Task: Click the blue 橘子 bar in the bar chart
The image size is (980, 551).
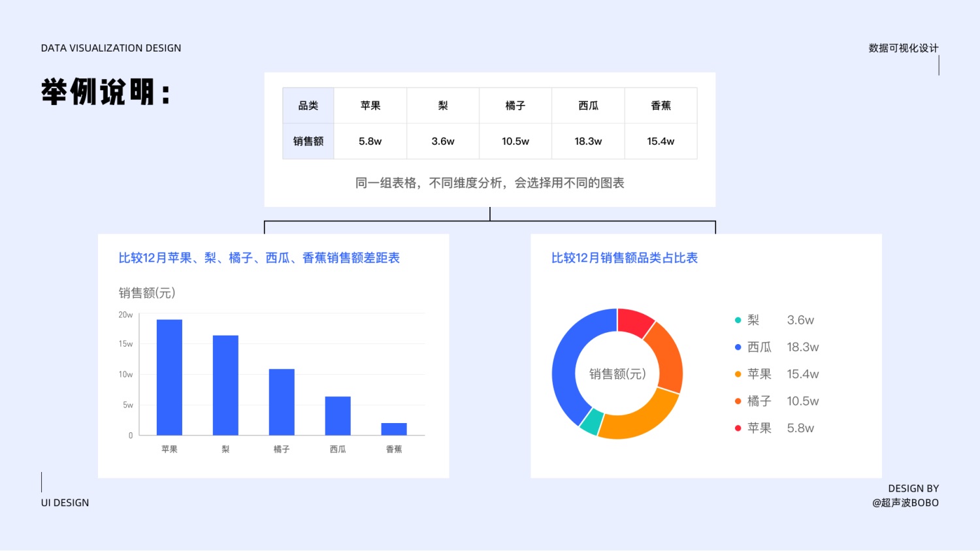Action: (282, 402)
